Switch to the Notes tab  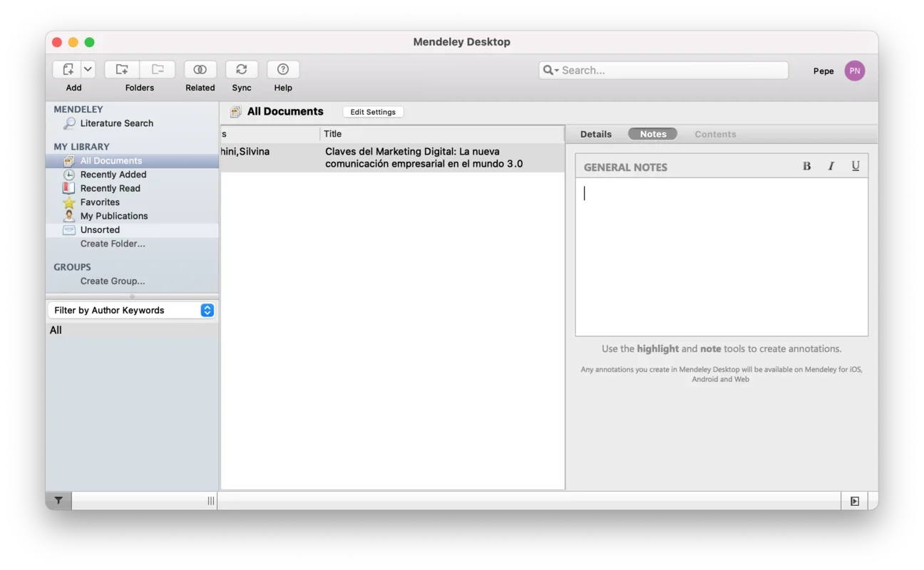tap(653, 134)
